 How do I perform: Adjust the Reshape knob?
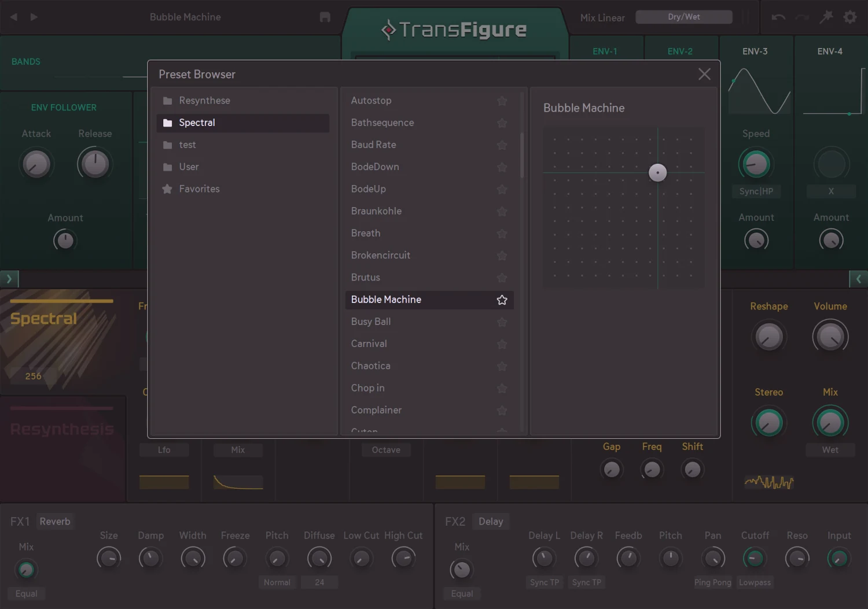point(769,336)
